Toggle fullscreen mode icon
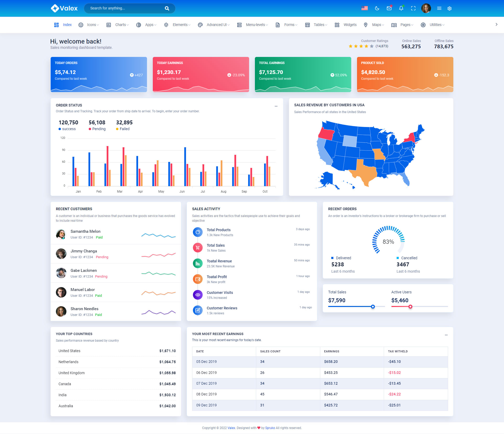Viewport: 504px width, 434px height. point(413,8)
